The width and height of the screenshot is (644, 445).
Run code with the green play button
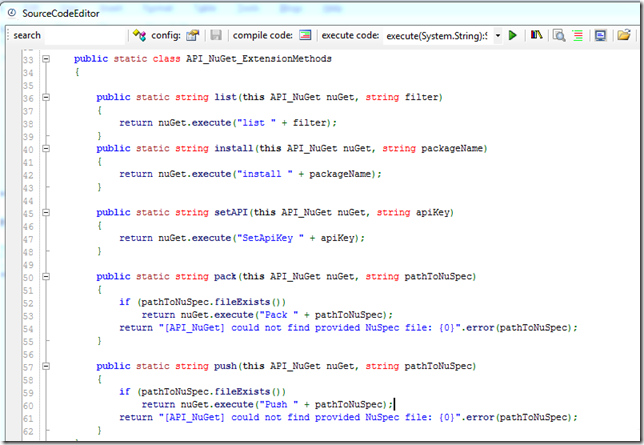tap(513, 35)
